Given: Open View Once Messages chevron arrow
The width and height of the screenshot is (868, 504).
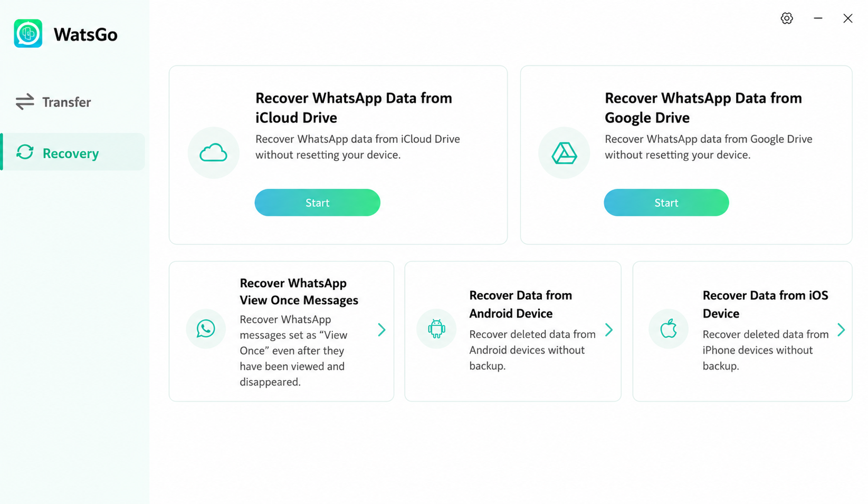Looking at the screenshot, I should pyautogui.click(x=381, y=330).
